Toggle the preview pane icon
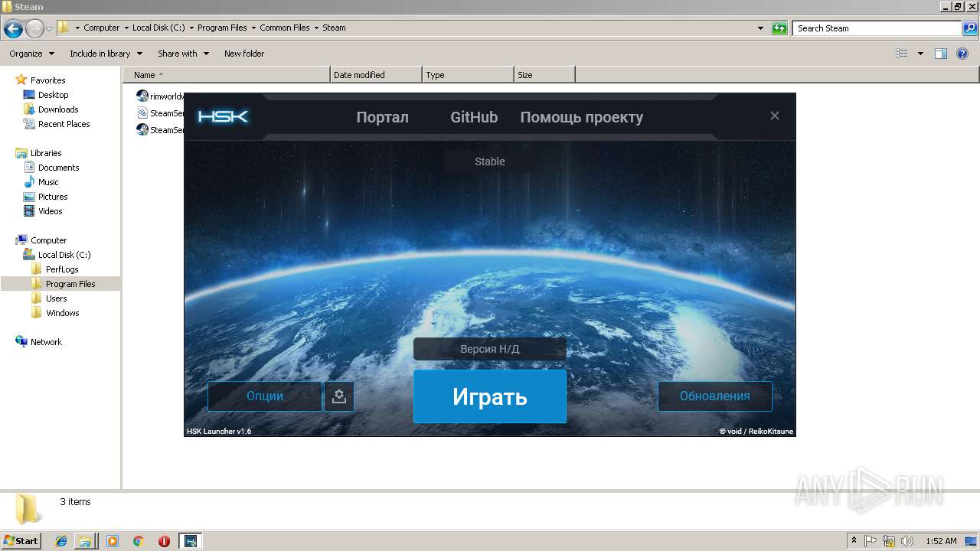 [x=941, y=54]
